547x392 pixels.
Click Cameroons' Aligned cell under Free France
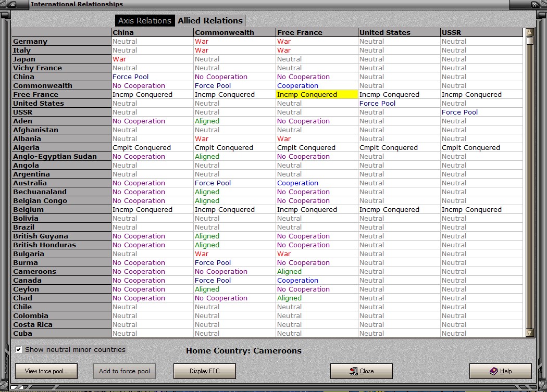click(x=317, y=272)
